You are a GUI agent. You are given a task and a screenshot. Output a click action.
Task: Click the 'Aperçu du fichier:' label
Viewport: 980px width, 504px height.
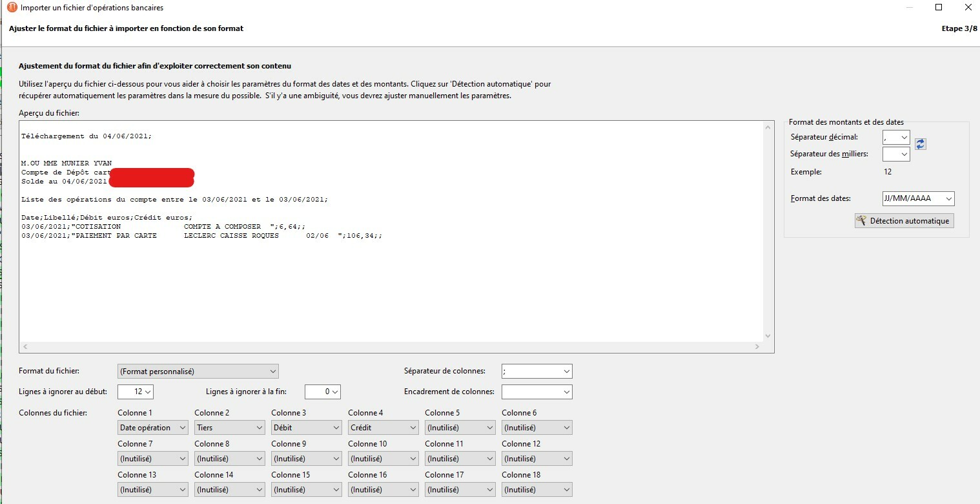pos(49,113)
